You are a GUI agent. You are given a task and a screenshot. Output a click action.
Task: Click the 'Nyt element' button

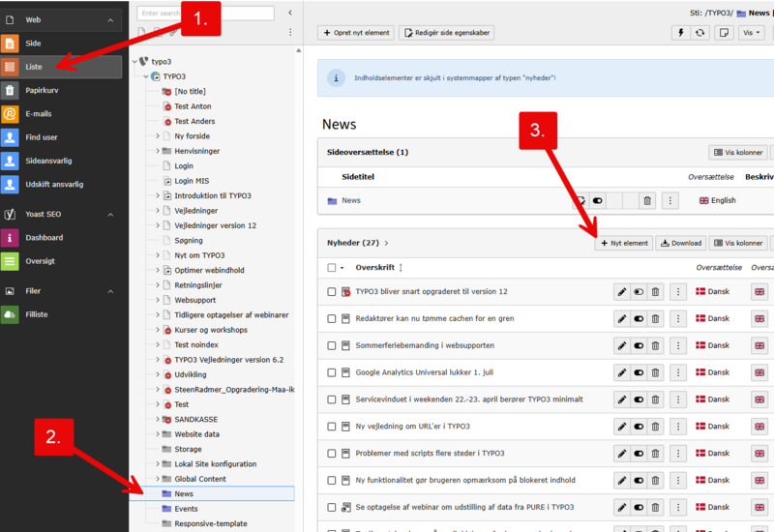623,244
